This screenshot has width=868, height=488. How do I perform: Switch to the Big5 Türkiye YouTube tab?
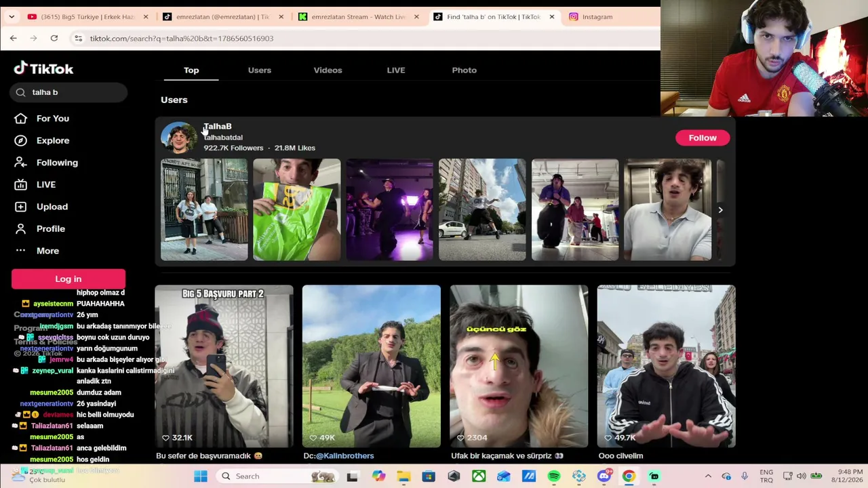coord(88,17)
